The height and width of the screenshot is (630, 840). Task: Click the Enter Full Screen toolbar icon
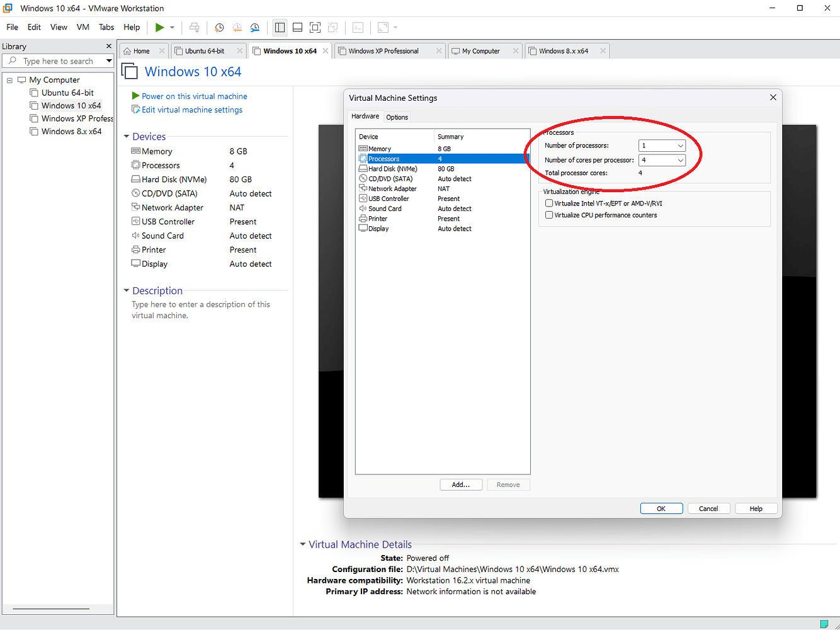315,27
